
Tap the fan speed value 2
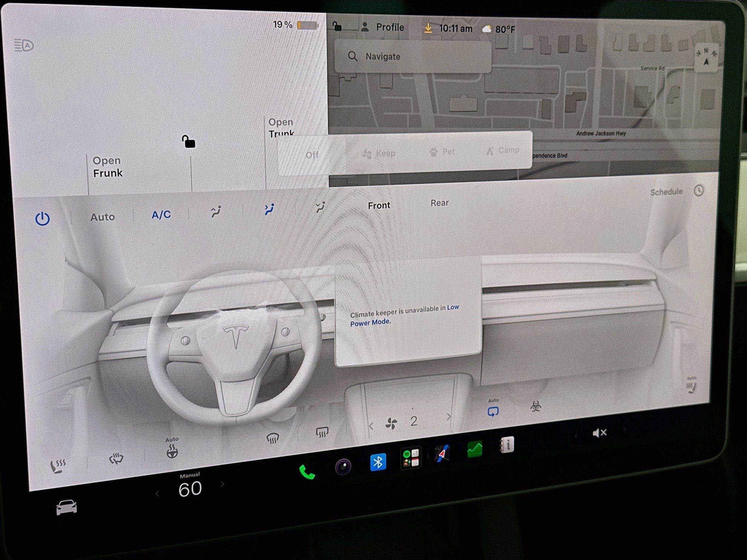tap(414, 421)
